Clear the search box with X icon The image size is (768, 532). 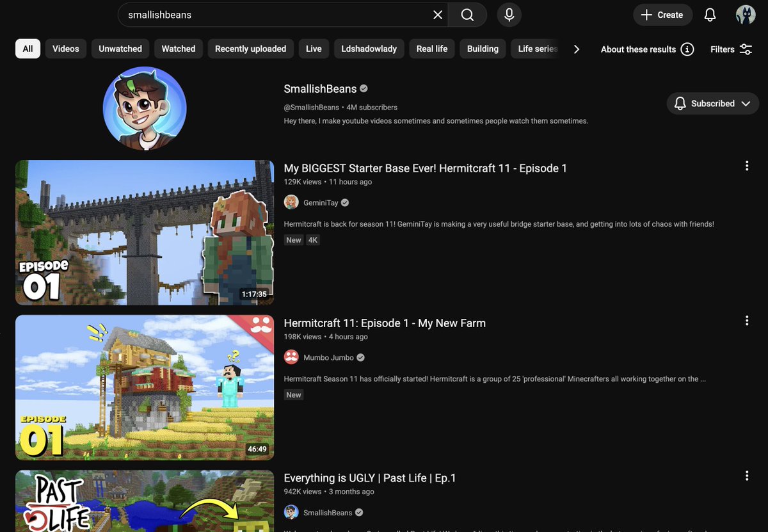(x=438, y=15)
